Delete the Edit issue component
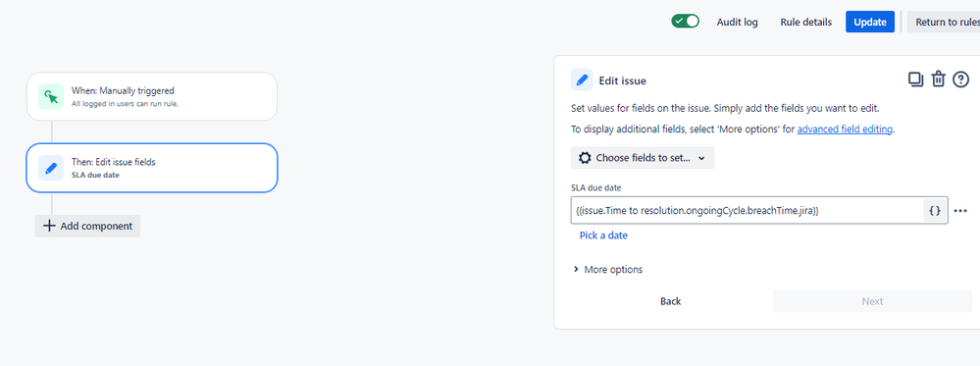Screen dimensions: 980x366 point(938,79)
